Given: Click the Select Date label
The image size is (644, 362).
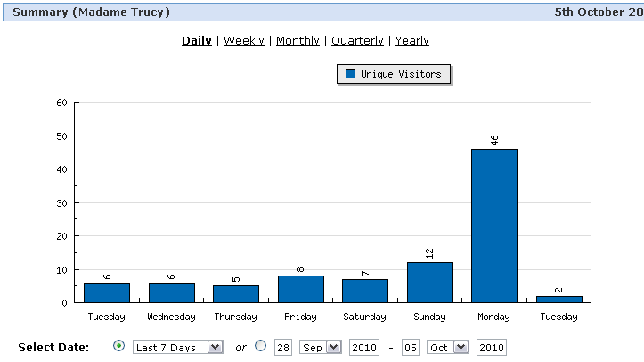Looking at the screenshot, I should point(53,348).
